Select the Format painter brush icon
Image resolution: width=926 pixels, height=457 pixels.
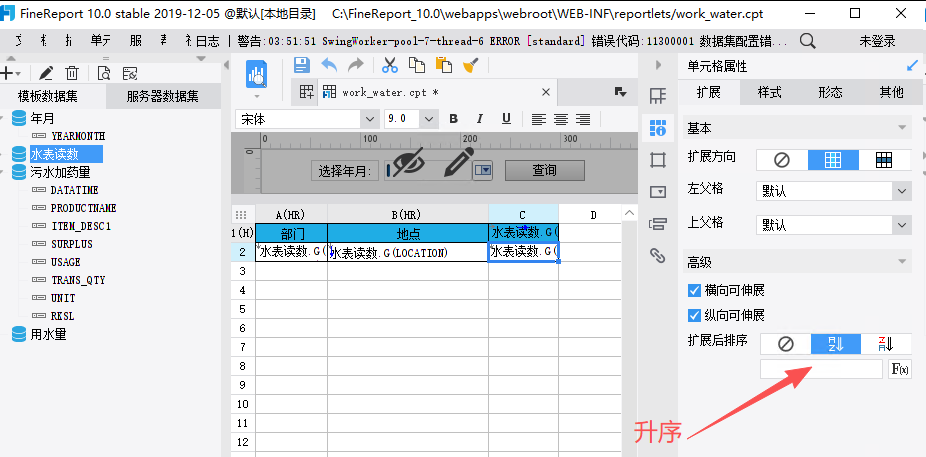(471, 64)
